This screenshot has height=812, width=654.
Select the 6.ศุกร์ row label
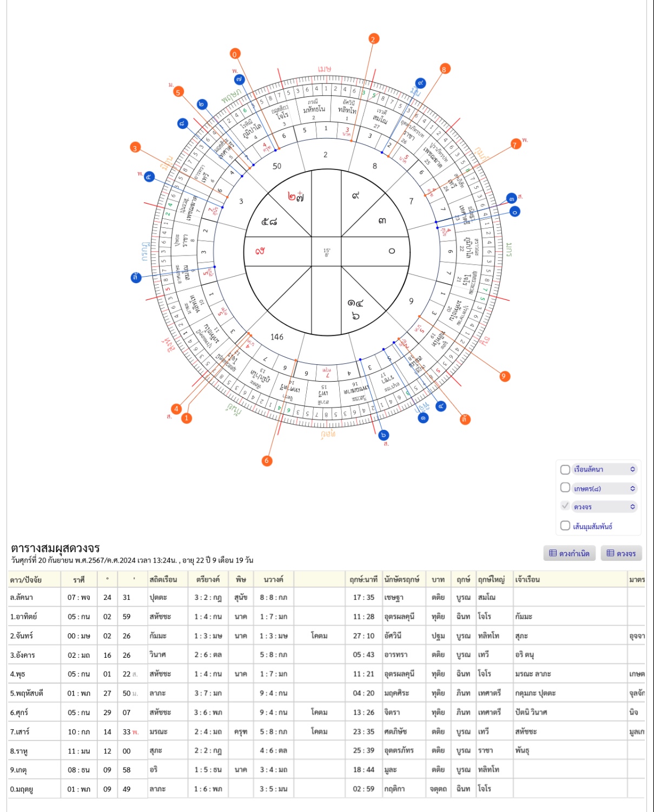coord(19,712)
